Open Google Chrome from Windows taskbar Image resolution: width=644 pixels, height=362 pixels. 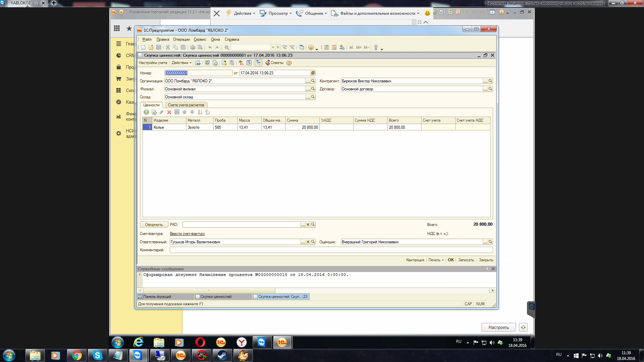[x=76, y=355]
